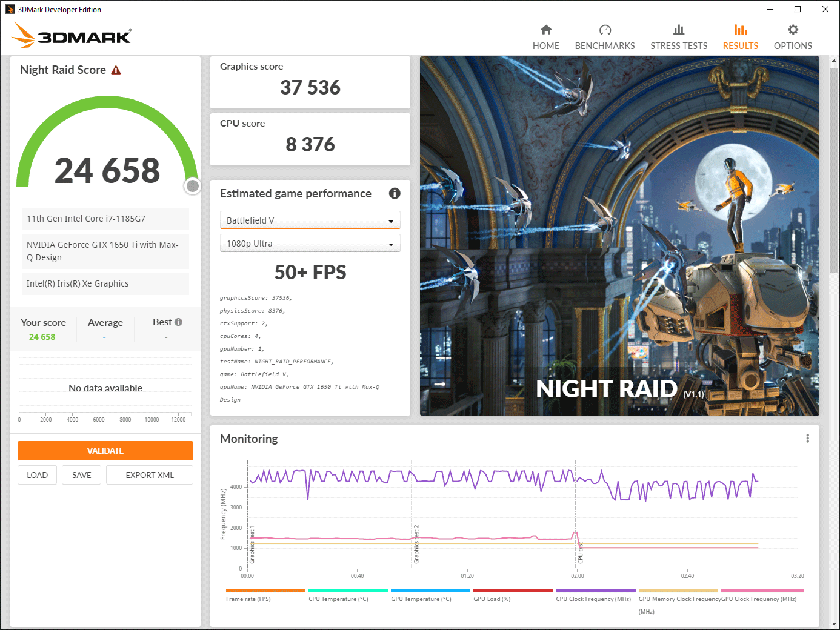840x630 pixels.
Task: Click the purple CPU Clock Frequency legend swatch
Action: [596, 591]
